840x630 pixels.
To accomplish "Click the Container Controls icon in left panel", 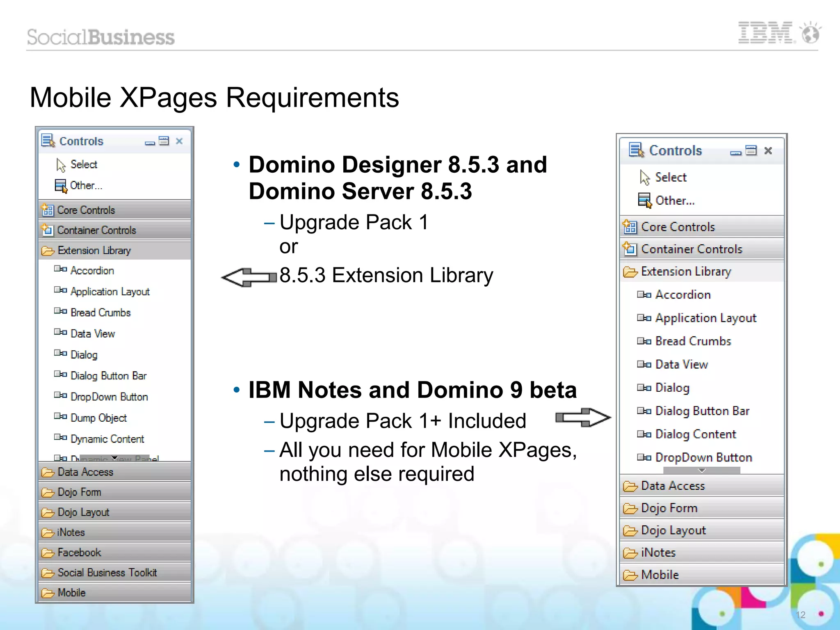I will point(48,230).
